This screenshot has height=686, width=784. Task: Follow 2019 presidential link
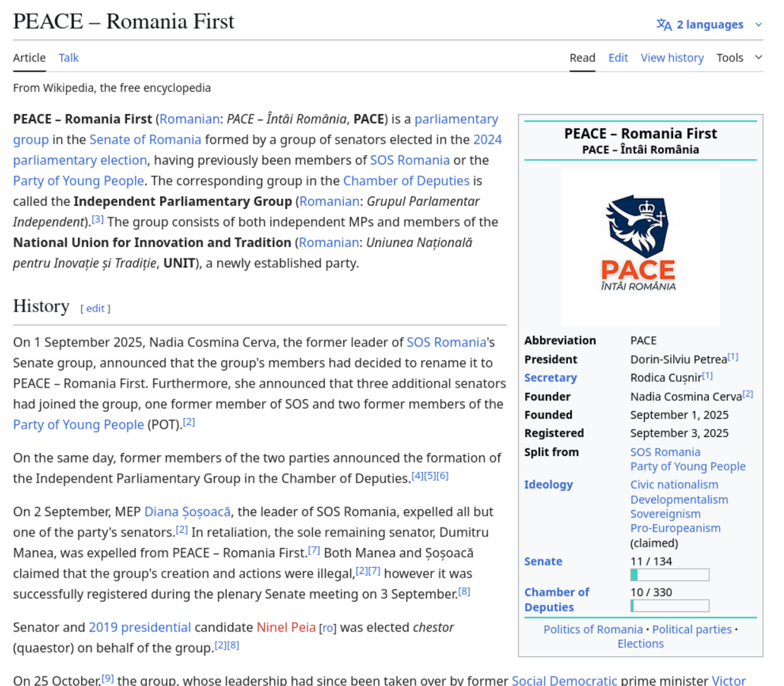coord(139,627)
